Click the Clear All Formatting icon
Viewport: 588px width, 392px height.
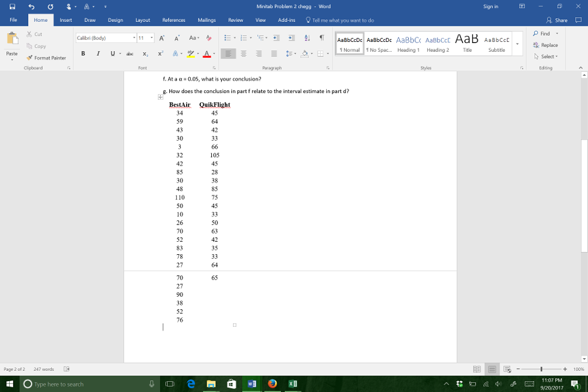point(209,38)
